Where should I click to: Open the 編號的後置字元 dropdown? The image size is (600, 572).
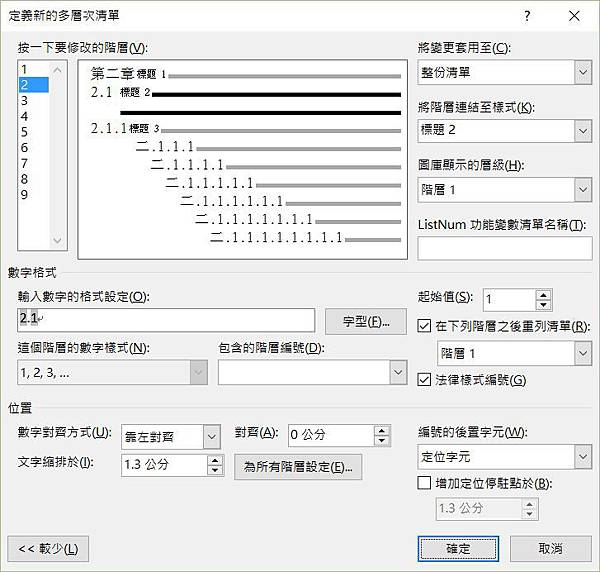click(x=583, y=457)
